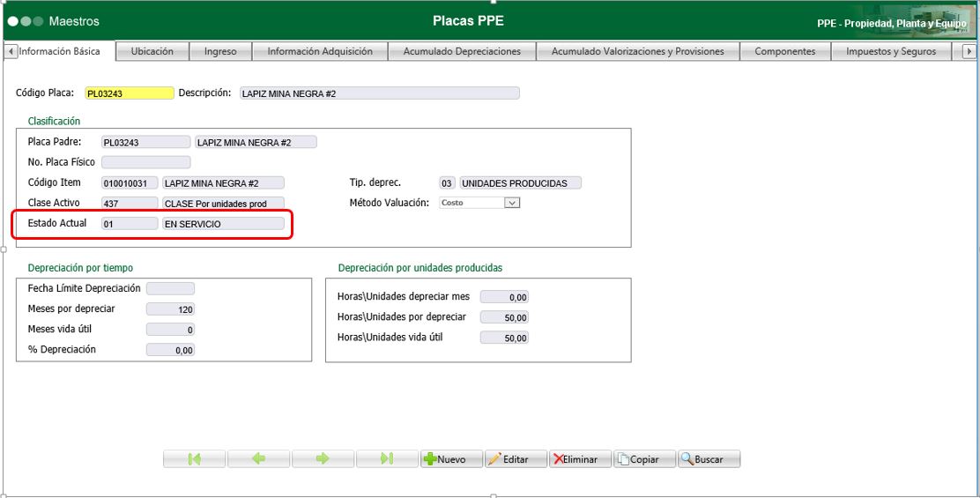Viewport: 980px width, 498px height.
Task: Click the three dots icon beside Maestros
Action: (26, 22)
